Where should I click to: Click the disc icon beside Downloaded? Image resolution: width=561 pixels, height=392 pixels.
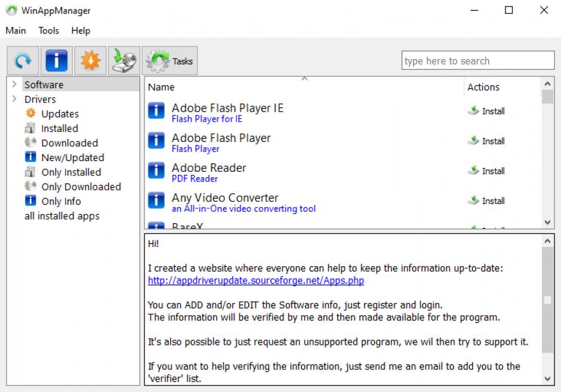click(x=30, y=142)
